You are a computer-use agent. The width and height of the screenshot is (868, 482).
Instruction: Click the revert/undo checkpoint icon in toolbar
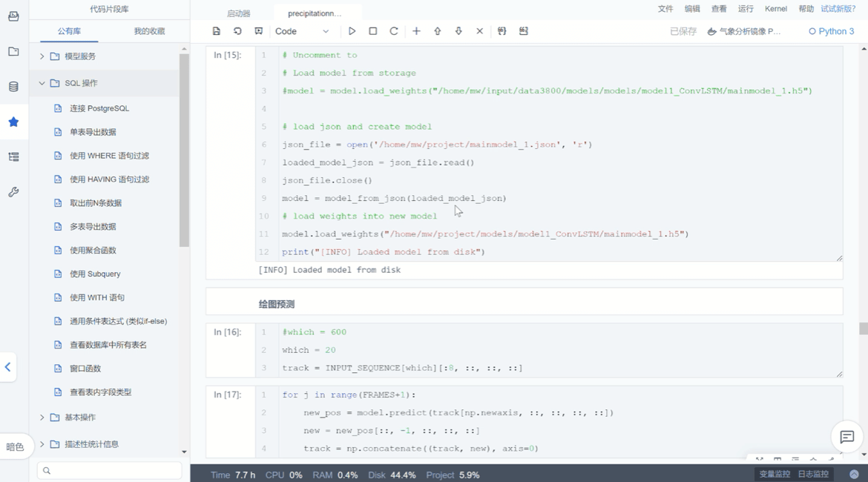tap(237, 32)
